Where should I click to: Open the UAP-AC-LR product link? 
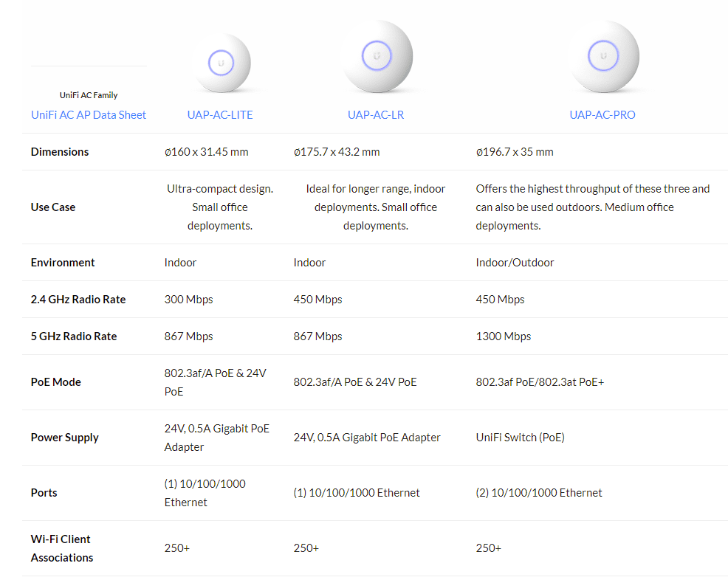376,115
